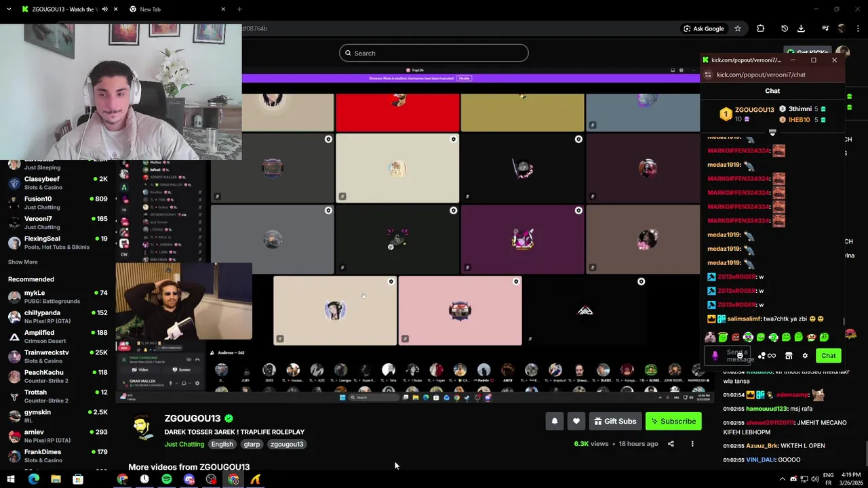Viewport: 868px width, 488px height.
Task: Click the Kick search field
Action: click(434, 53)
